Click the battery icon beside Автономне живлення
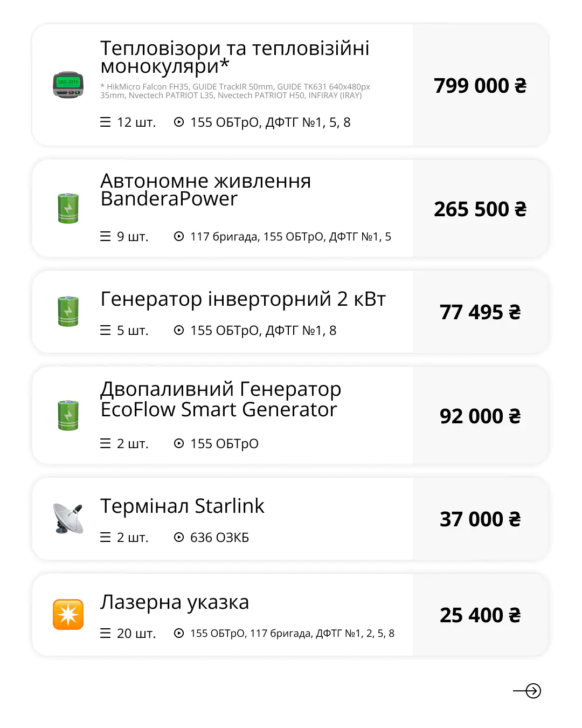Viewport: 582px width, 728px height. pyautogui.click(x=68, y=208)
